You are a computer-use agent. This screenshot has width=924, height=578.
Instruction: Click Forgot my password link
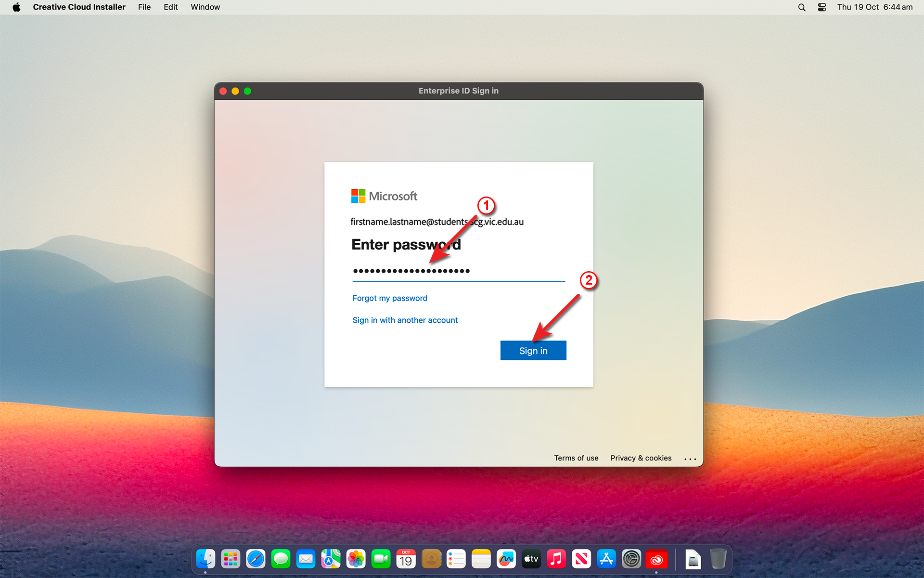[390, 298]
